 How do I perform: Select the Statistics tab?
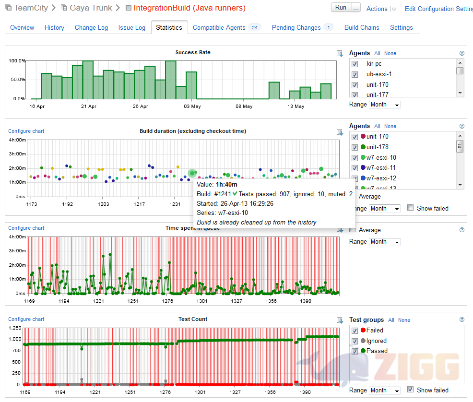coord(169,28)
